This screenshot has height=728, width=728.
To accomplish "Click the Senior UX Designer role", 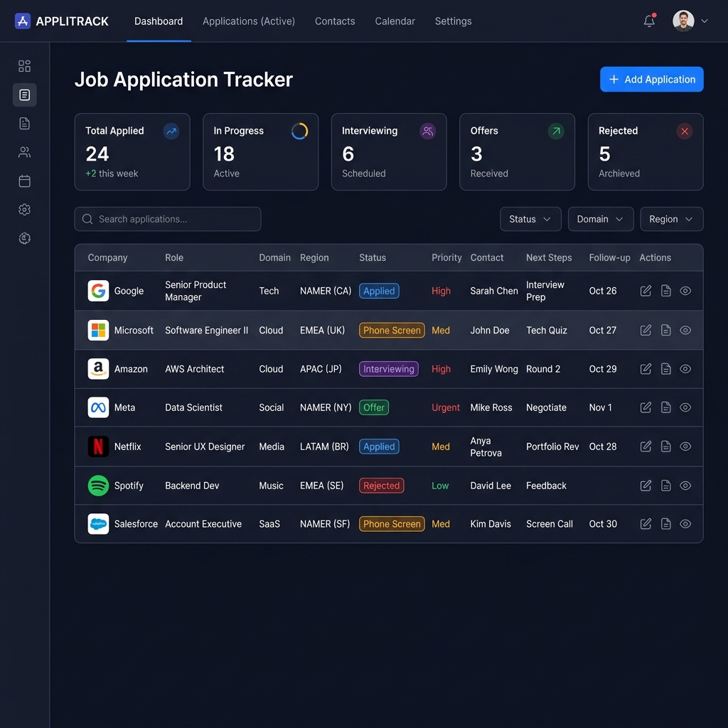I will (x=205, y=446).
